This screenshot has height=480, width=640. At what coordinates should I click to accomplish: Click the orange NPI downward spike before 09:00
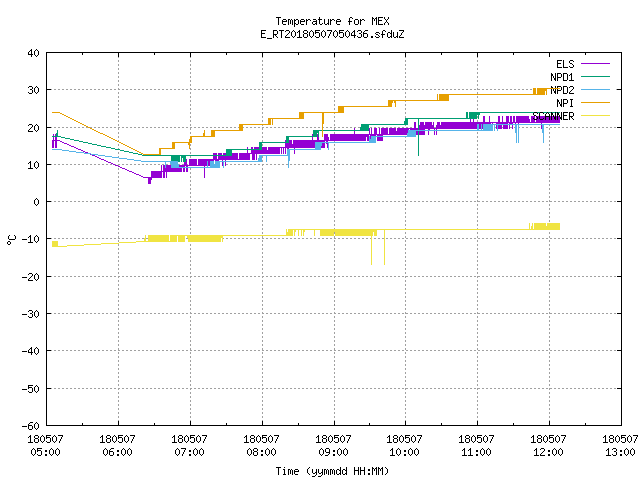coord(323,125)
